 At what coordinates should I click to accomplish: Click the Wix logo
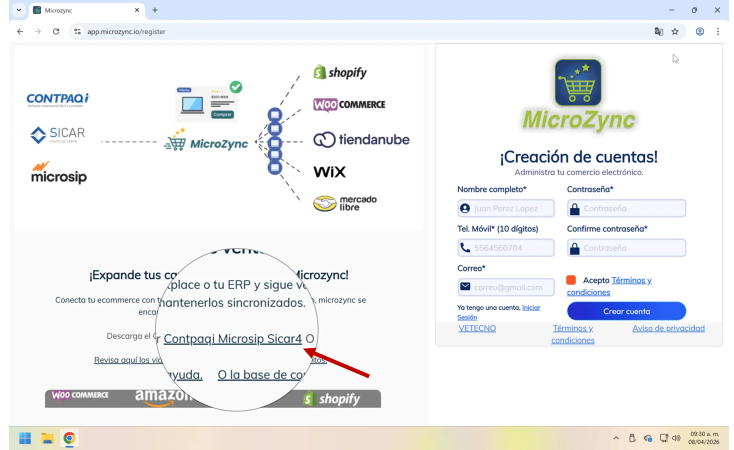click(x=330, y=172)
